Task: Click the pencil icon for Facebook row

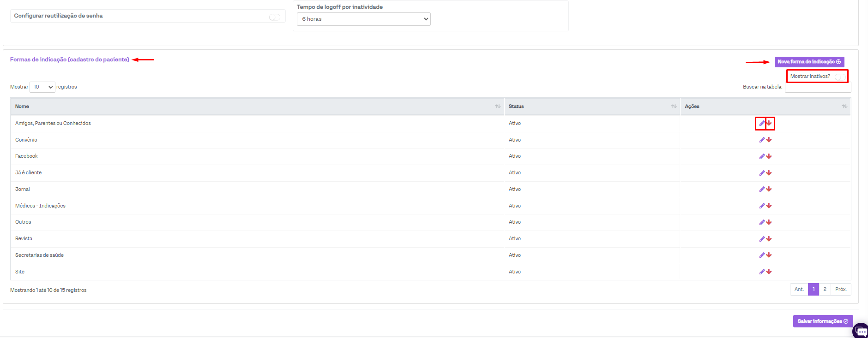Action: pos(762,156)
